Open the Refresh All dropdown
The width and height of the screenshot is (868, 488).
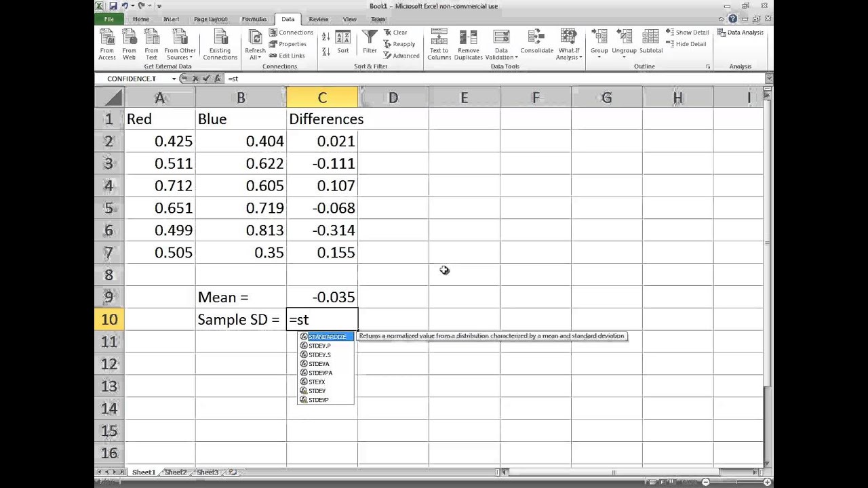(x=255, y=45)
